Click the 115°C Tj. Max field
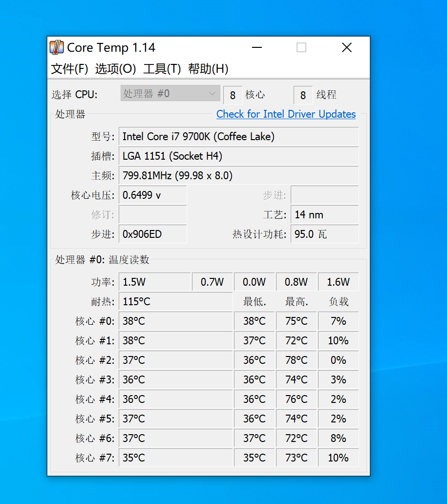The height and width of the screenshot is (504, 447). 175,301
